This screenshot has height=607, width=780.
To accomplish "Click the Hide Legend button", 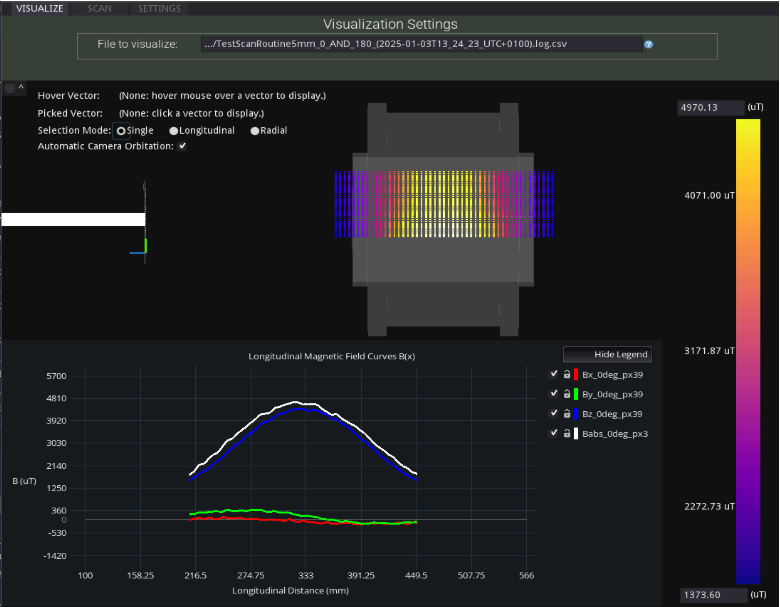I will (607, 354).
